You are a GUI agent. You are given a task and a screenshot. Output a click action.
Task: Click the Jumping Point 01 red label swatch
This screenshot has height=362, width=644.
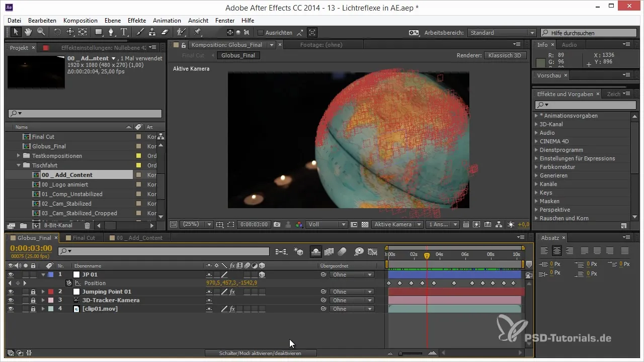click(50, 292)
